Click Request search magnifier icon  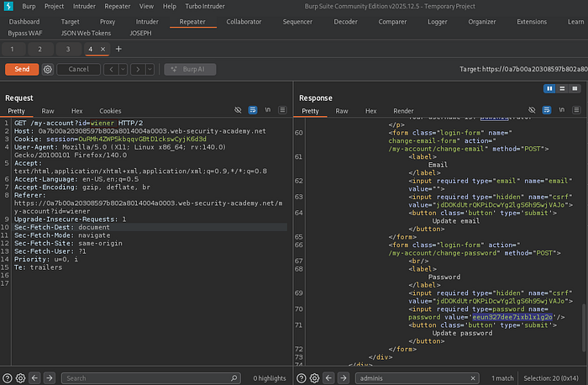(x=234, y=378)
